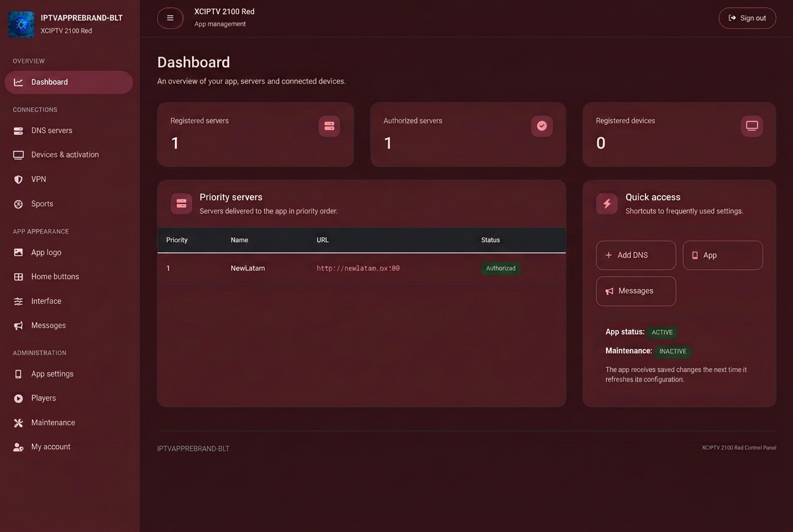Open the Add DNS shortcut
793x532 pixels.
pyautogui.click(x=636, y=255)
